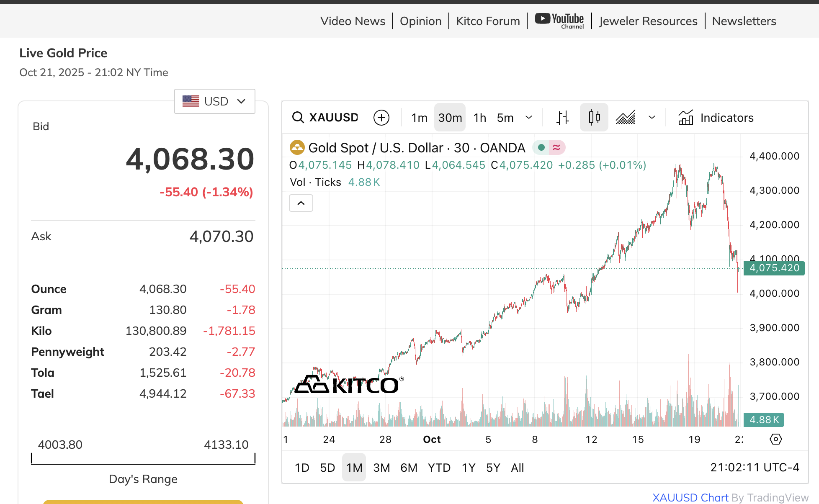The height and width of the screenshot is (504, 819).
Task: Switch chart interval to 1h
Action: 480,118
